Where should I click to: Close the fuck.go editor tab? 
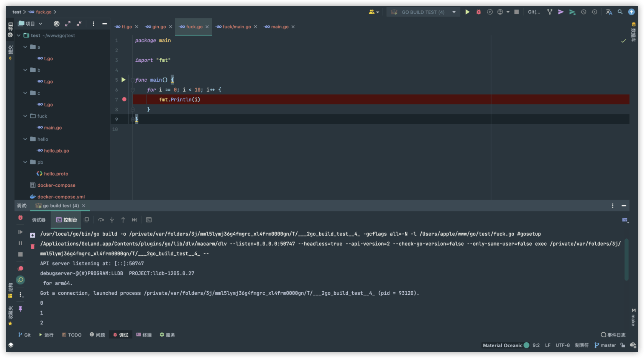pyautogui.click(x=207, y=27)
